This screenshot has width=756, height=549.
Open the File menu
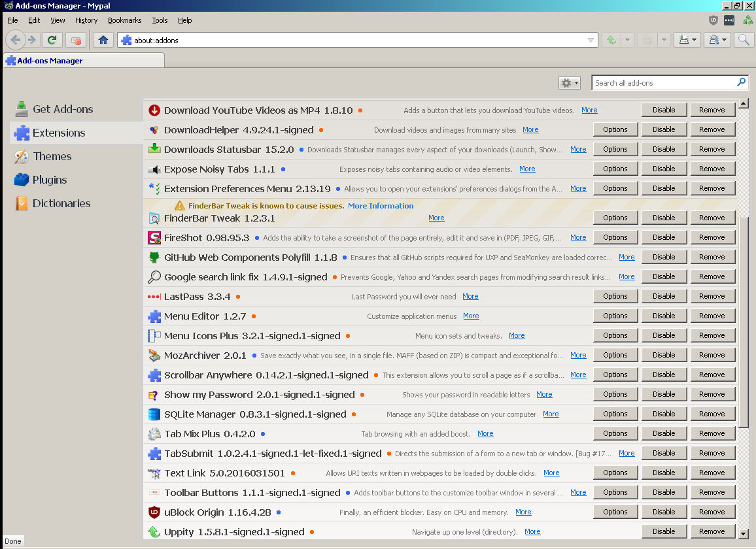point(12,20)
